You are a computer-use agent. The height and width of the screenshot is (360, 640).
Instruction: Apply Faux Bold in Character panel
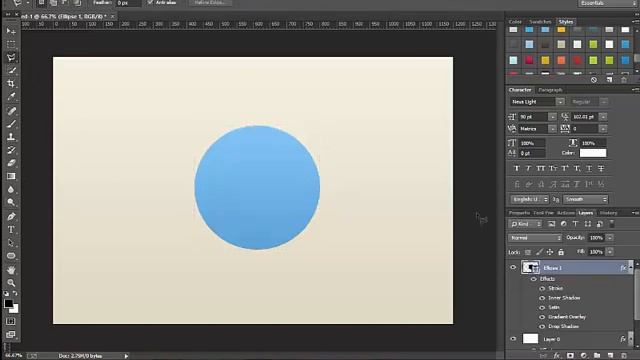click(x=517, y=168)
